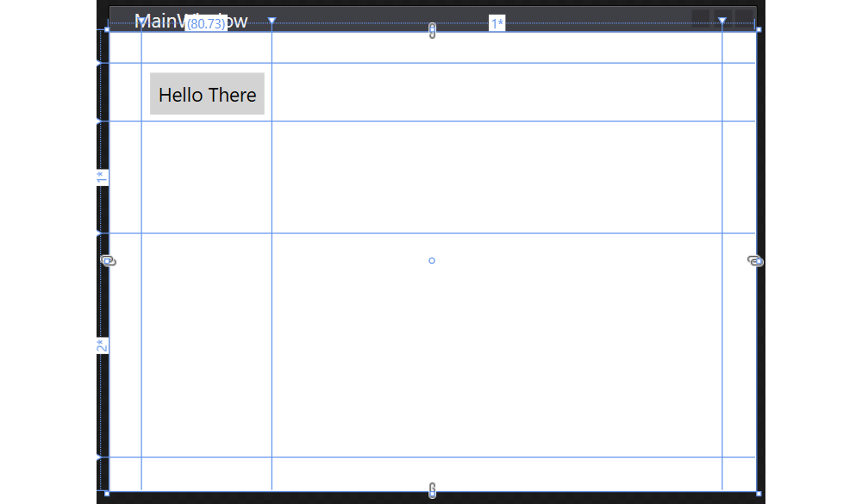Toggle the bottom margin link icon
Image resolution: width=862 pixels, height=504 pixels.
(x=432, y=489)
